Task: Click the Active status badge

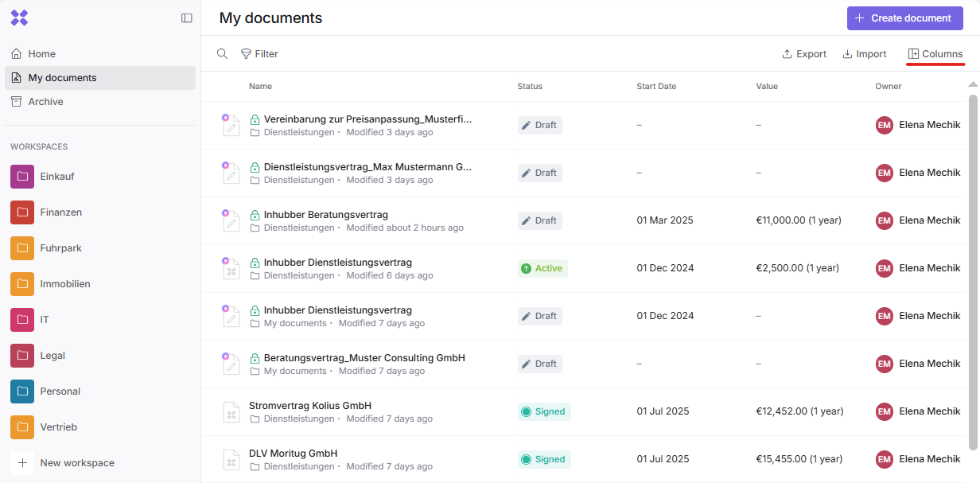Action: (x=542, y=268)
